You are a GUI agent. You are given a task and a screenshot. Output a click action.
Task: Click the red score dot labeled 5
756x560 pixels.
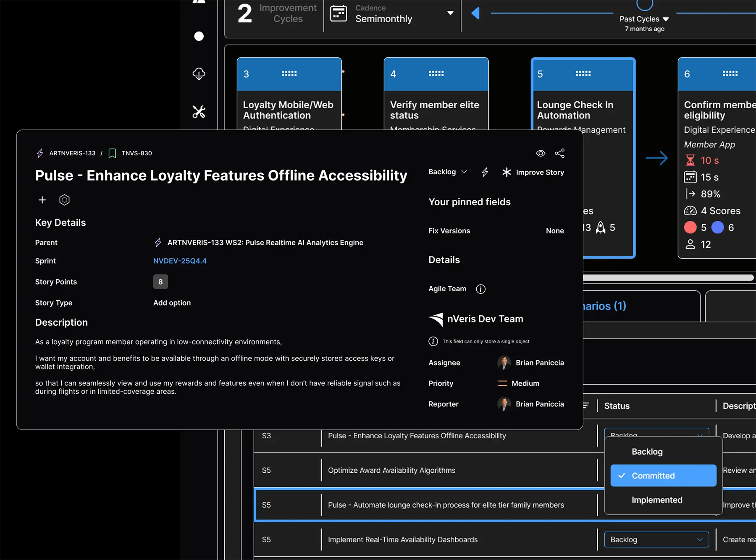(x=690, y=227)
